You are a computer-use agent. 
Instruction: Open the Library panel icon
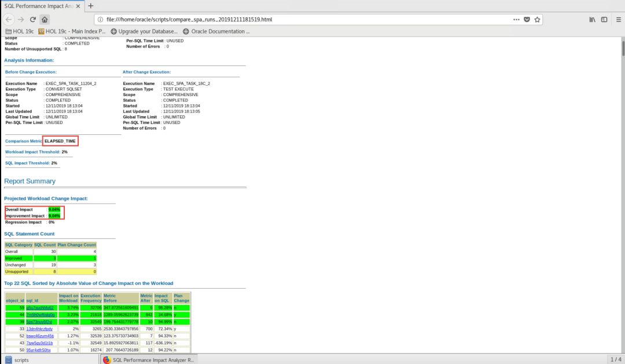pyautogui.click(x=593, y=19)
